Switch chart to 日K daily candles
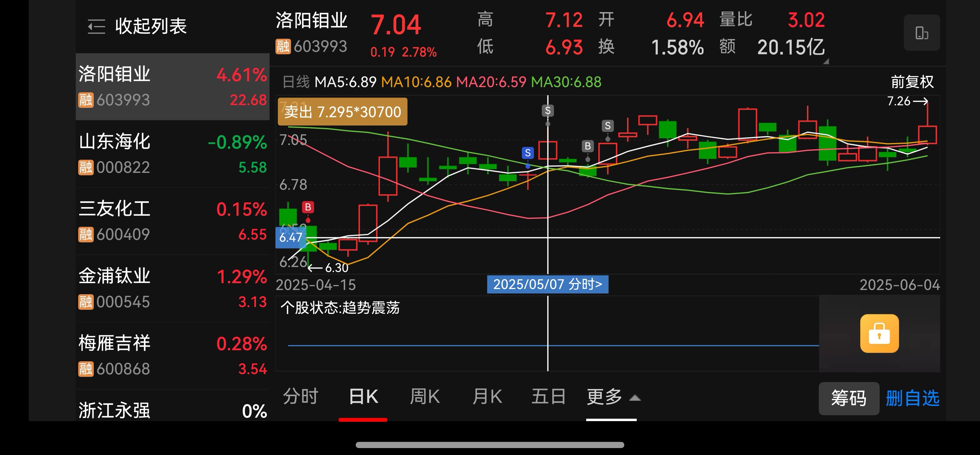The height and width of the screenshot is (455, 980). (363, 397)
